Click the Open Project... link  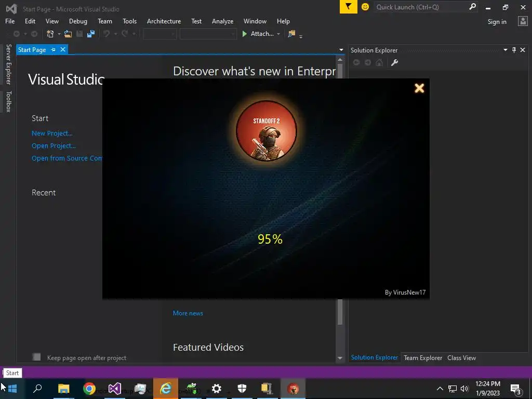pos(54,146)
